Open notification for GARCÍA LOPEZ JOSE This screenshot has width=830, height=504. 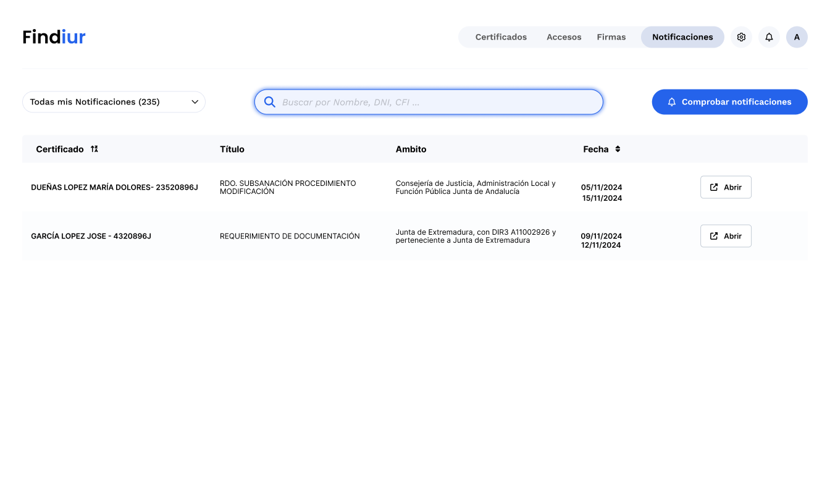(x=726, y=236)
